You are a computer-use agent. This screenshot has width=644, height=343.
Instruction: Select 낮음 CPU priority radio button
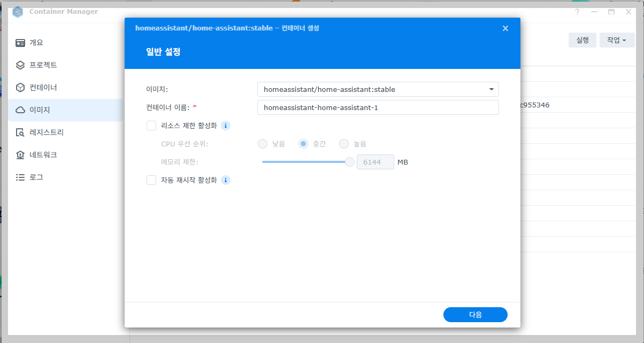[x=263, y=144]
